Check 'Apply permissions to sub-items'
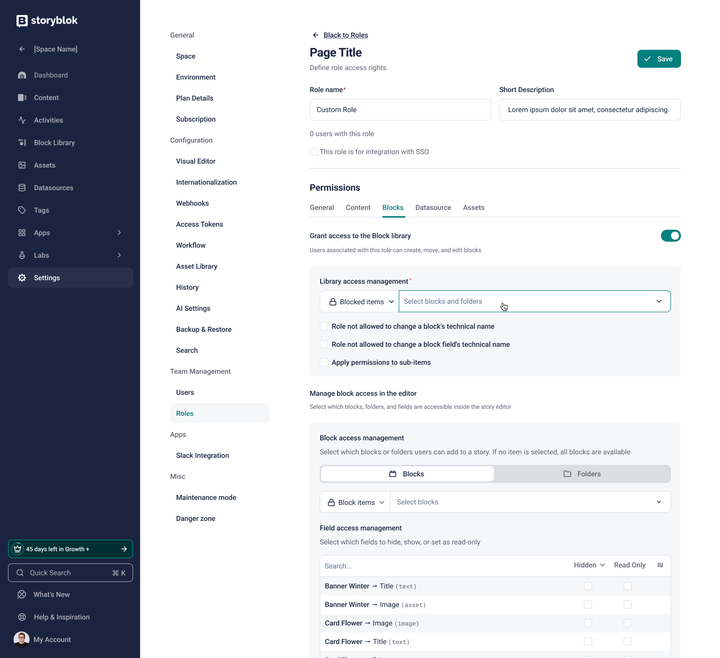The width and height of the screenshot is (720, 658). 324,362
